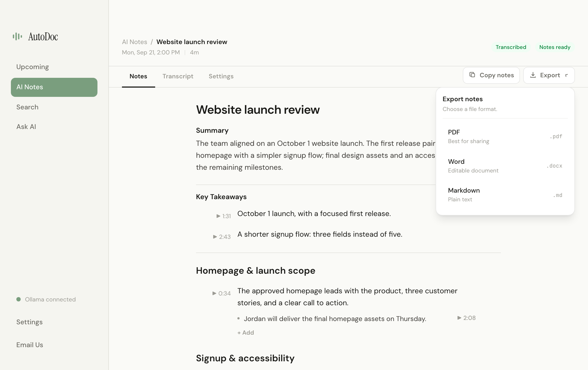Click the Copy notes button
Viewport: 588px width, 370px height.
click(x=491, y=75)
